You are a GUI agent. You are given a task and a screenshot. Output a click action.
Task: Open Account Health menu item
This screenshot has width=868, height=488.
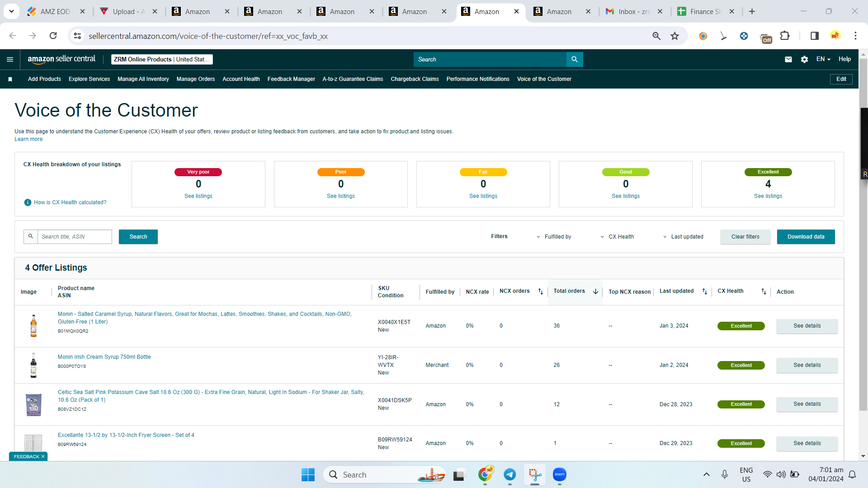pyautogui.click(x=241, y=79)
